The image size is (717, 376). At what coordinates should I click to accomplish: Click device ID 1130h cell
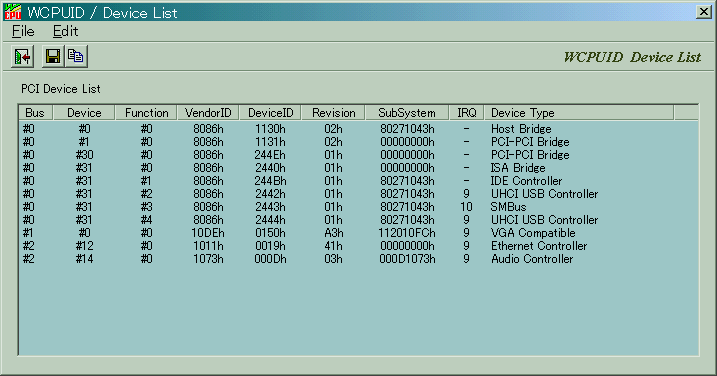pyautogui.click(x=270, y=129)
